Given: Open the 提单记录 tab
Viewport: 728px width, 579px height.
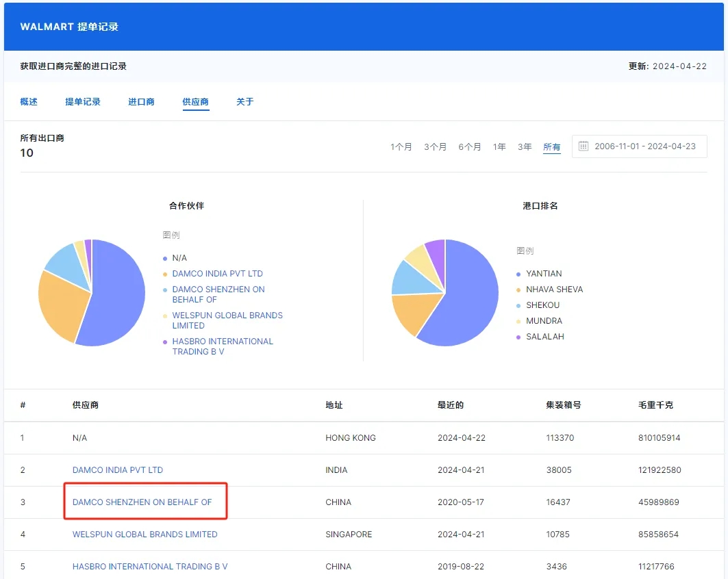Looking at the screenshot, I should 83,101.
